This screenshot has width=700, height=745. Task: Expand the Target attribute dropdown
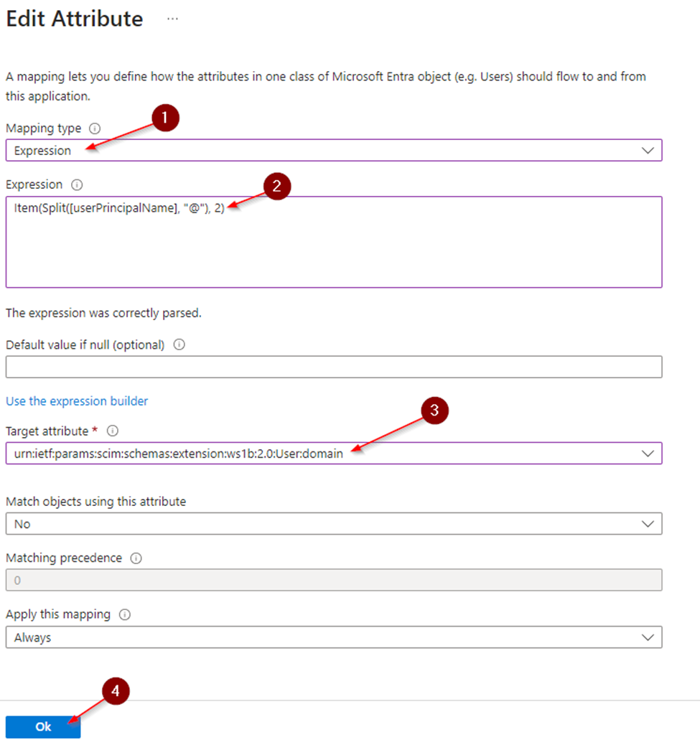pyautogui.click(x=333, y=454)
